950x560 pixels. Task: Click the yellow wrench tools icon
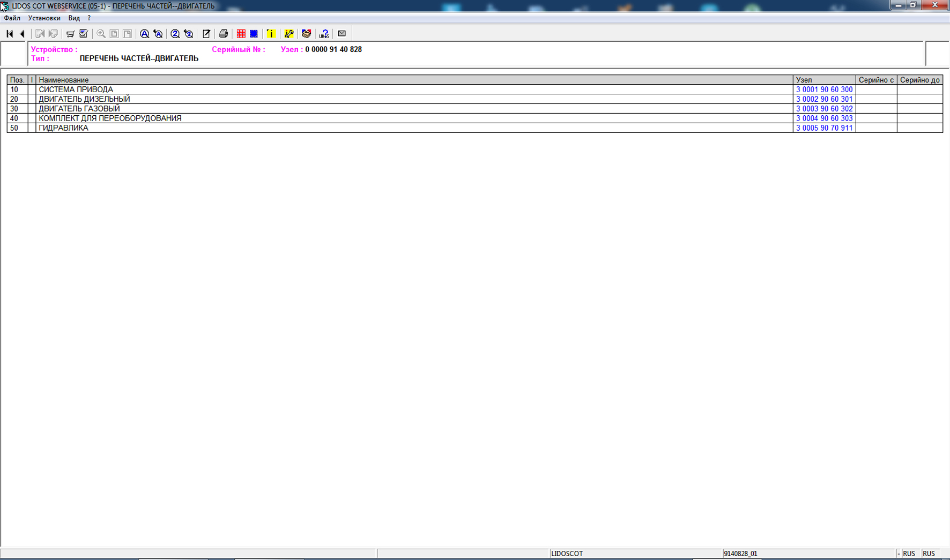tap(289, 34)
